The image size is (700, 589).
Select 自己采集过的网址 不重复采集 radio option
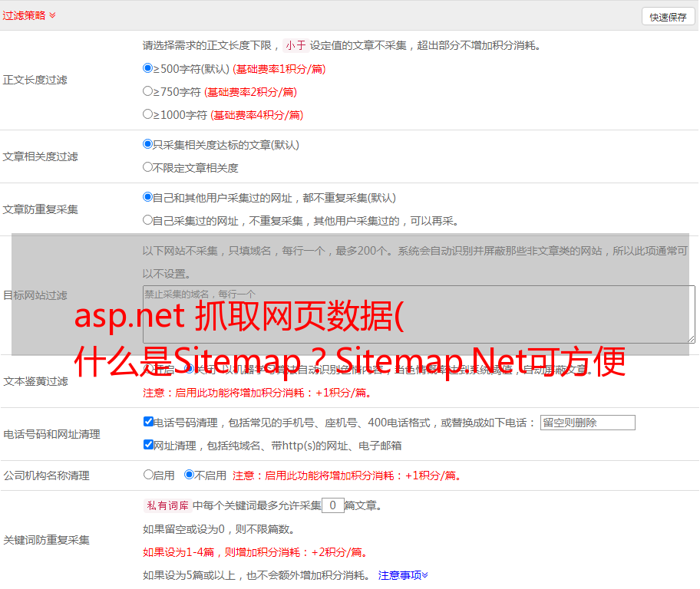147,220
